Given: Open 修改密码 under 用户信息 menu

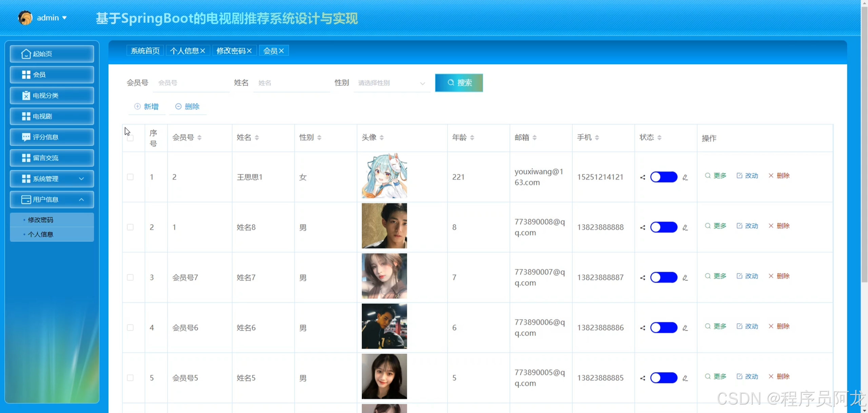Looking at the screenshot, I should [41, 220].
